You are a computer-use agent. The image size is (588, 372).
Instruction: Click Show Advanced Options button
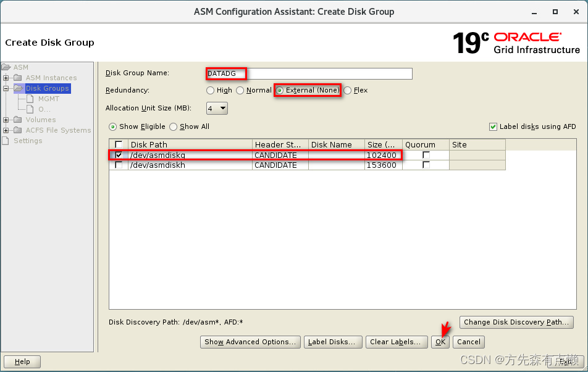(x=250, y=342)
